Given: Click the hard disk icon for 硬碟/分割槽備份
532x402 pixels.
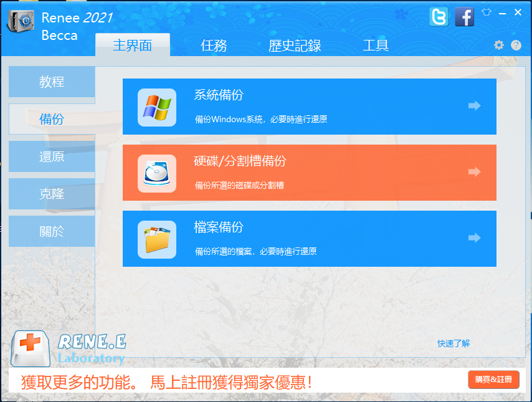Looking at the screenshot, I should pyautogui.click(x=157, y=173).
